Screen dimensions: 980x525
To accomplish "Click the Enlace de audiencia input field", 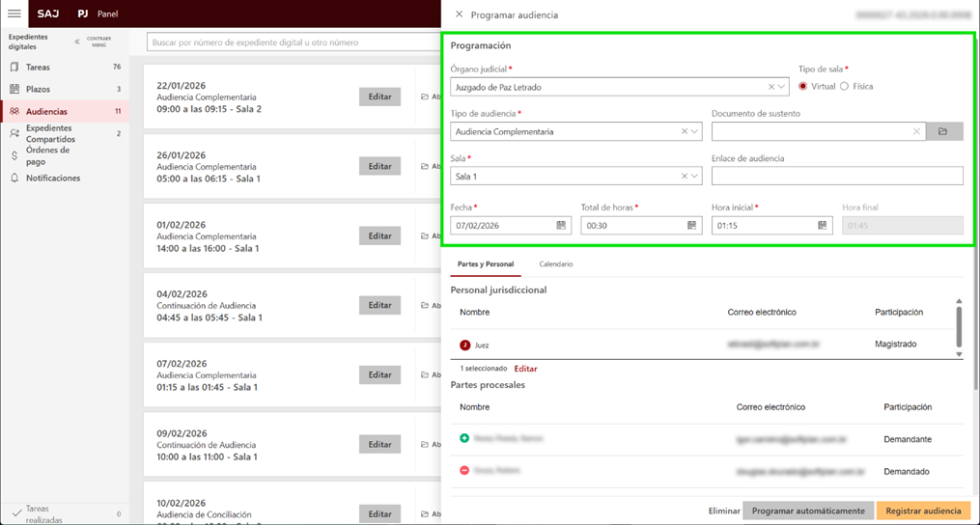I will pyautogui.click(x=837, y=176).
